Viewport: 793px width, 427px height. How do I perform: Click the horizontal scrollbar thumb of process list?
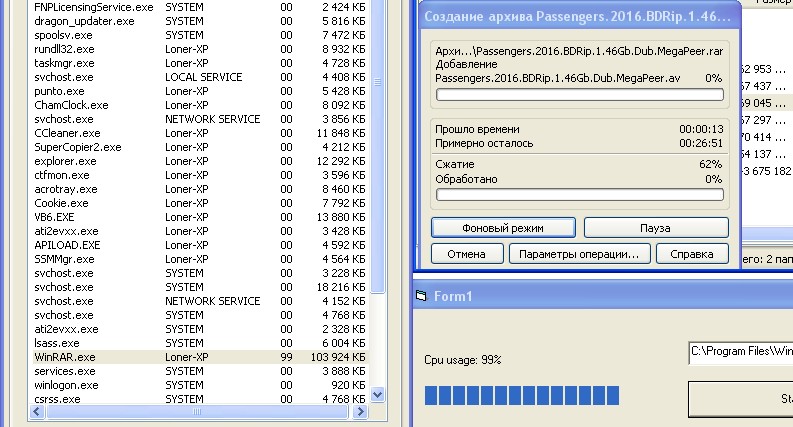(197, 412)
